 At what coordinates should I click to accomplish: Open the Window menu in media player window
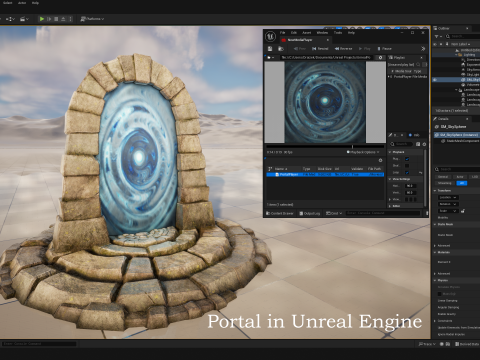[x=322, y=33]
